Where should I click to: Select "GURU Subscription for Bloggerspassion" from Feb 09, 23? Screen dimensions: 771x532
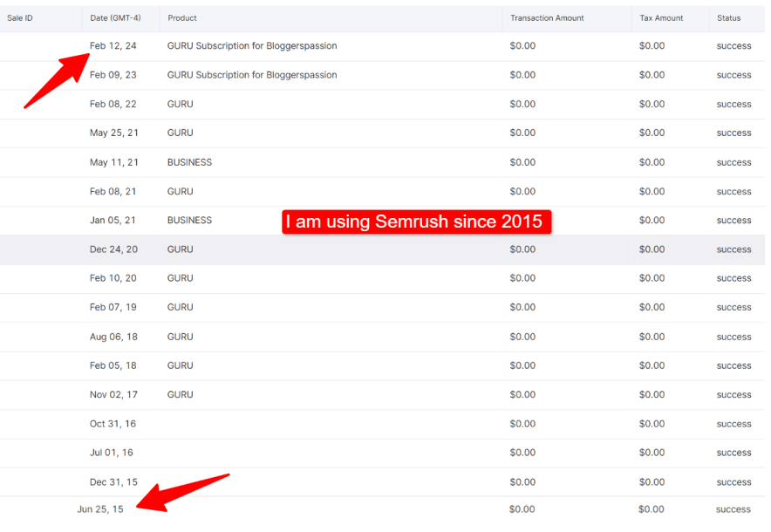(x=249, y=75)
